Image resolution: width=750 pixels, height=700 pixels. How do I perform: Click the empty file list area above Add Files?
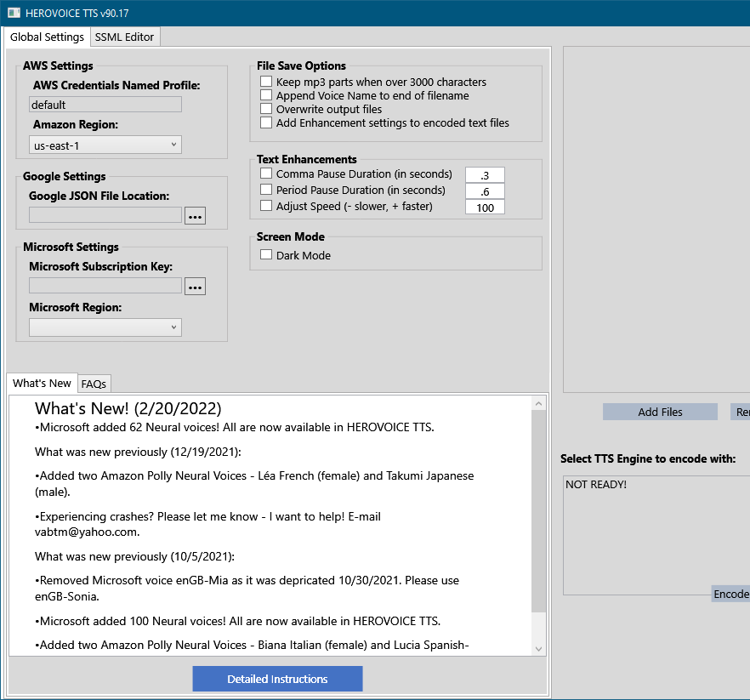(656, 219)
